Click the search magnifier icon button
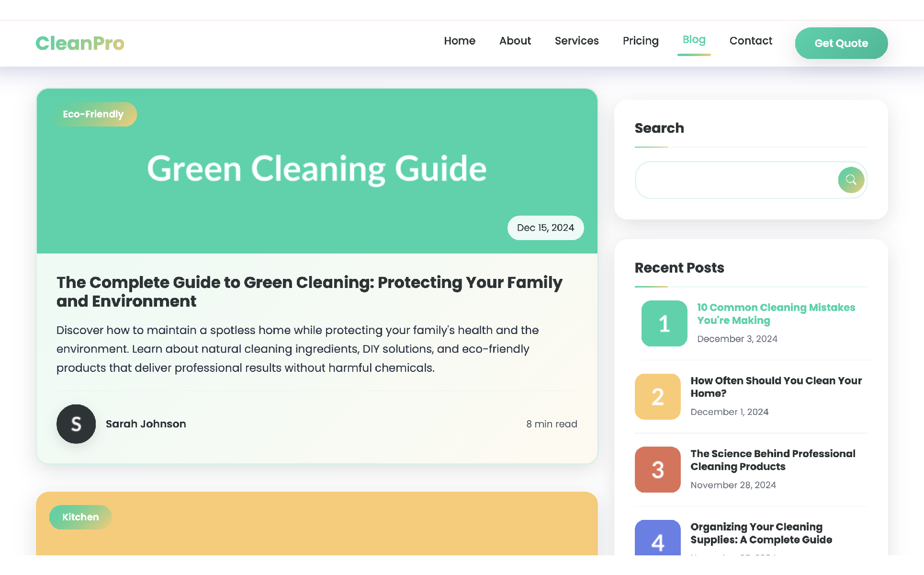 tap(851, 180)
